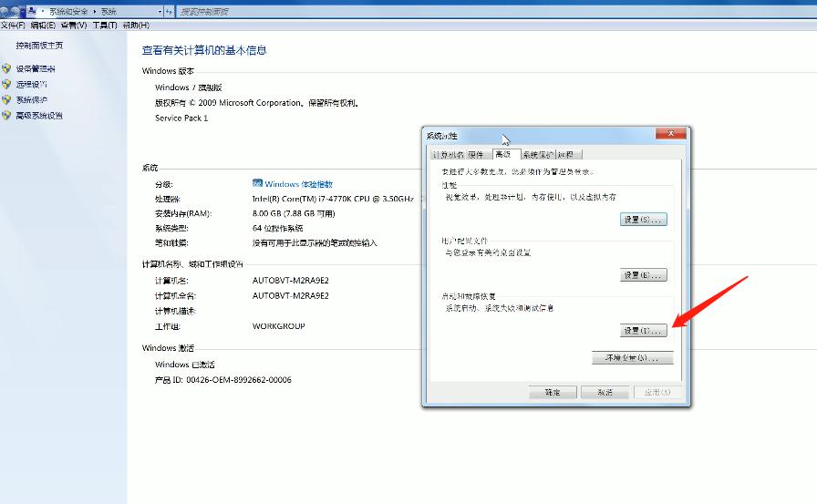
Task: Click AUTOBVT-M2RA9E2 in the 计算机全名 row
Action: coord(291,295)
